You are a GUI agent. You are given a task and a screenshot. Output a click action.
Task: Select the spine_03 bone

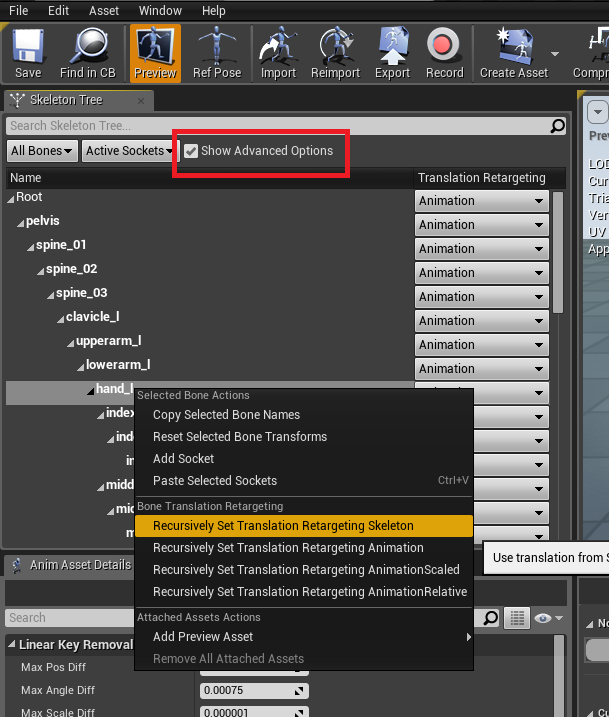[x=81, y=293]
